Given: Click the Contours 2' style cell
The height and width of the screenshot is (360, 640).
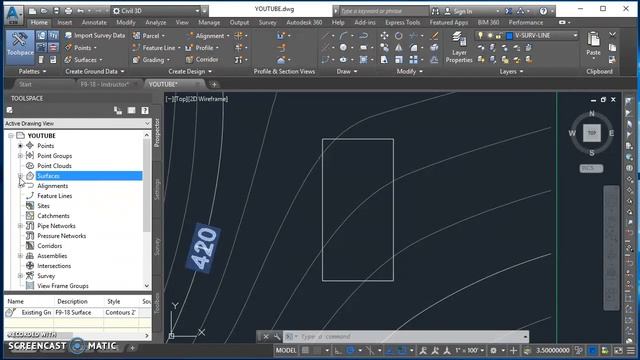Looking at the screenshot, I should (120, 312).
